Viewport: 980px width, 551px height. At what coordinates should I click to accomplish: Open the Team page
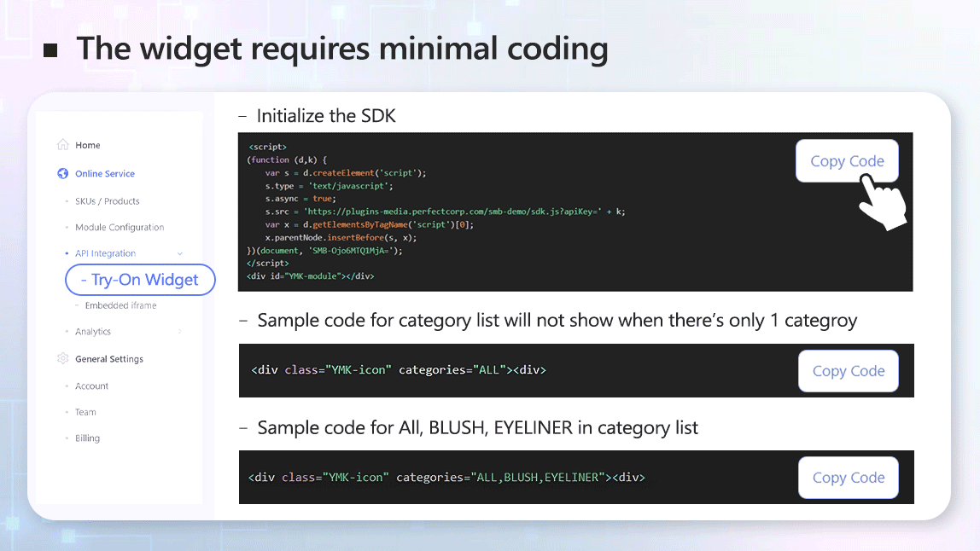point(85,412)
